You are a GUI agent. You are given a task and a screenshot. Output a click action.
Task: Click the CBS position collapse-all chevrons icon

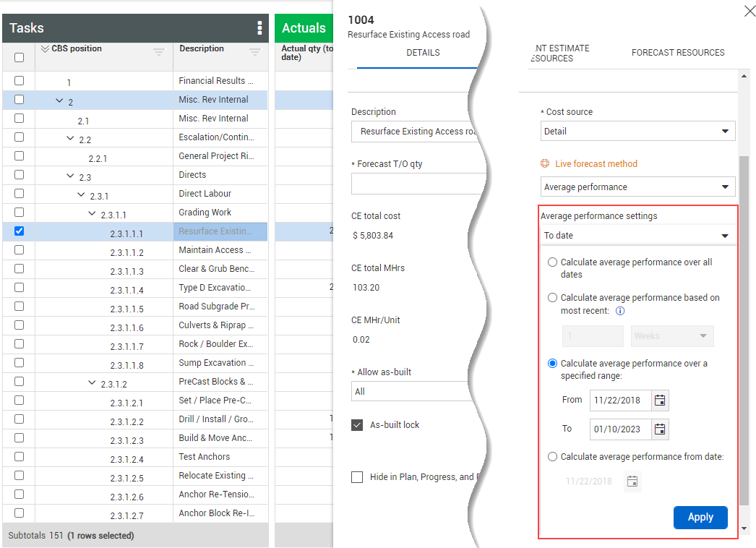tap(45, 49)
